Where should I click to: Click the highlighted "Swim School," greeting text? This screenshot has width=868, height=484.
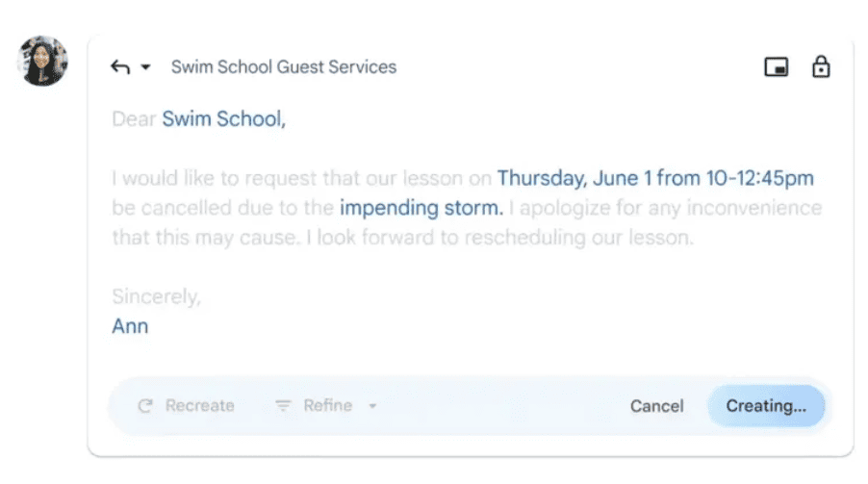[x=223, y=119]
